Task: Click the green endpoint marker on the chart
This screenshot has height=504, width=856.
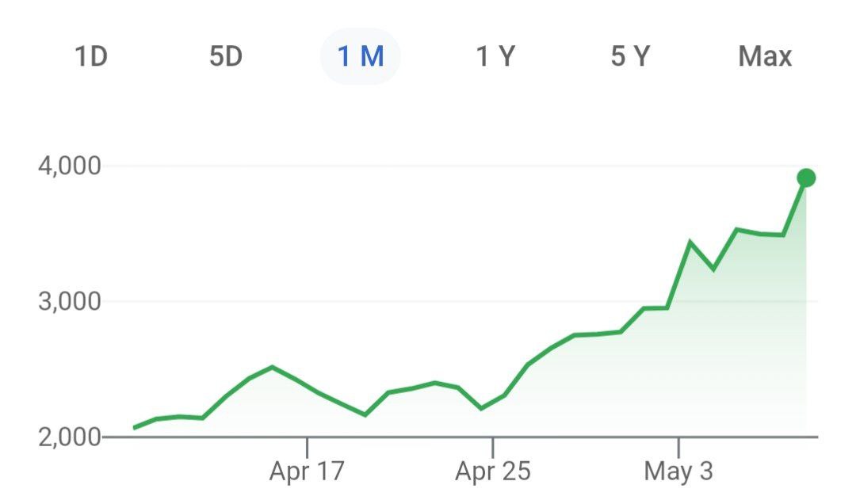Action: [x=805, y=178]
